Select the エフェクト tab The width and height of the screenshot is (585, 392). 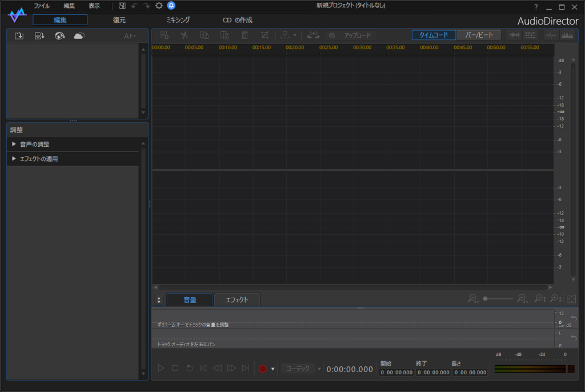[x=237, y=300]
